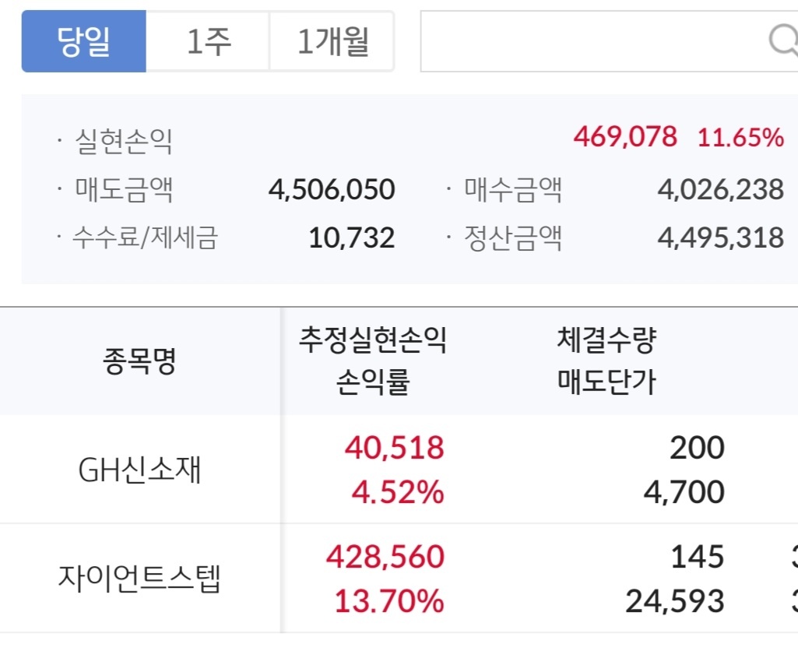Click the search magnifier icon

(x=784, y=40)
